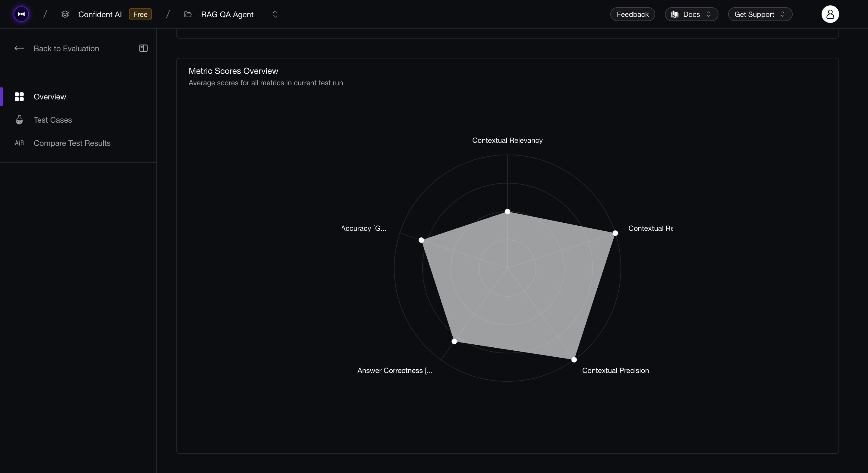Collapse the sidebar panel
868x473 pixels.
143,49
